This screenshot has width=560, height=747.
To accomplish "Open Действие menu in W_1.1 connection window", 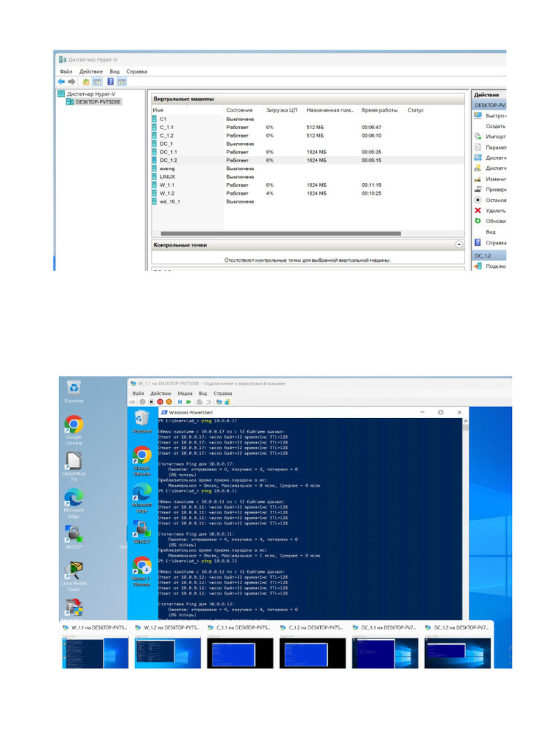I will [x=160, y=393].
